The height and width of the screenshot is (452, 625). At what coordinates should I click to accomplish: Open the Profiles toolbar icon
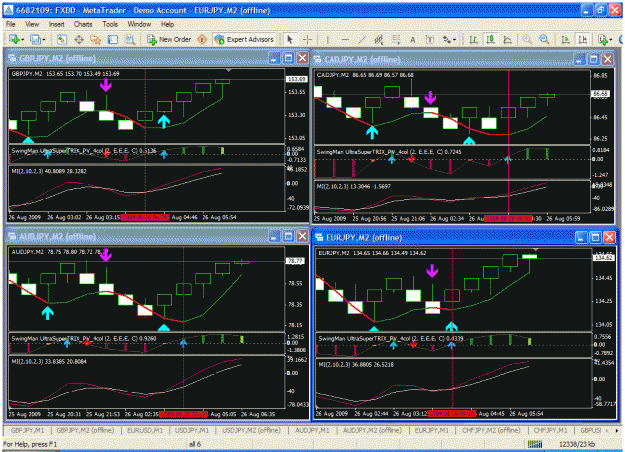coord(35,39)
